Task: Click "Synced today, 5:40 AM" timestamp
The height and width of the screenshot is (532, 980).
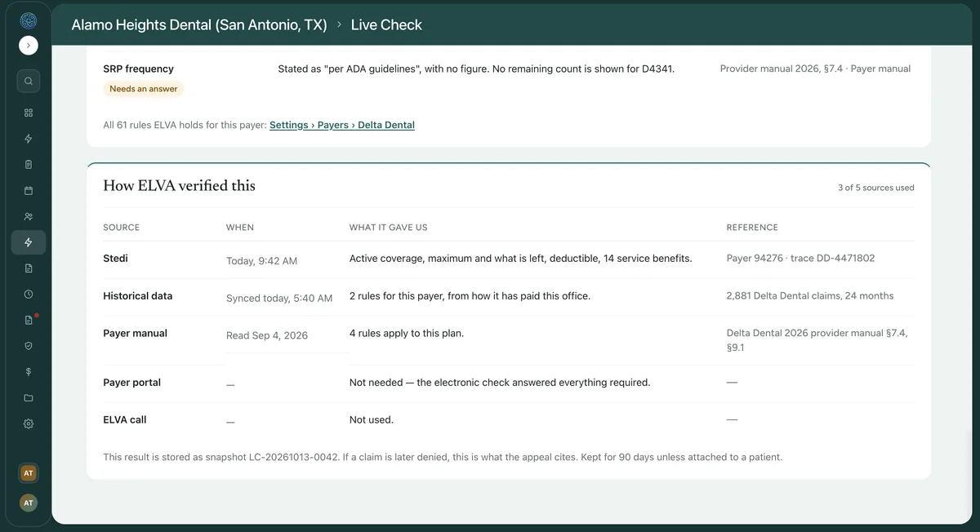Action: [279, 299]
